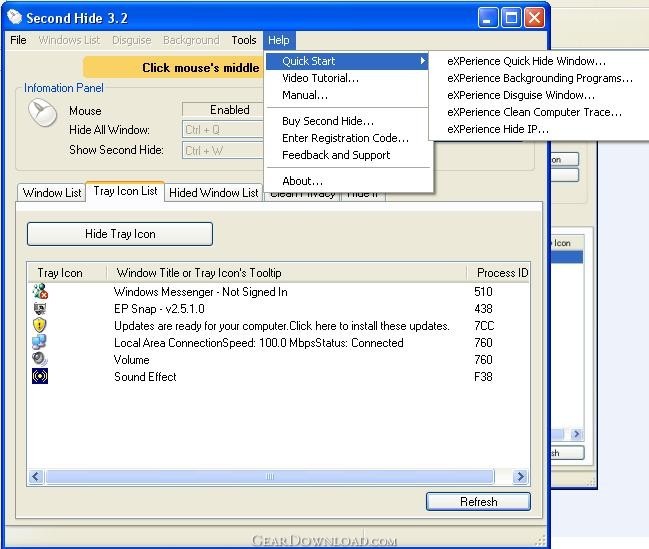Select eXPerience Backgrounding Programs

(540, 78)
